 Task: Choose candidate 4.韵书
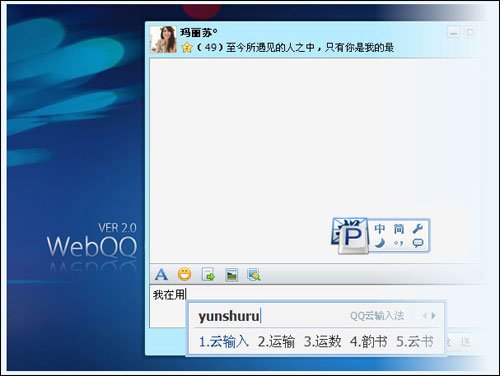click(369, 342)
